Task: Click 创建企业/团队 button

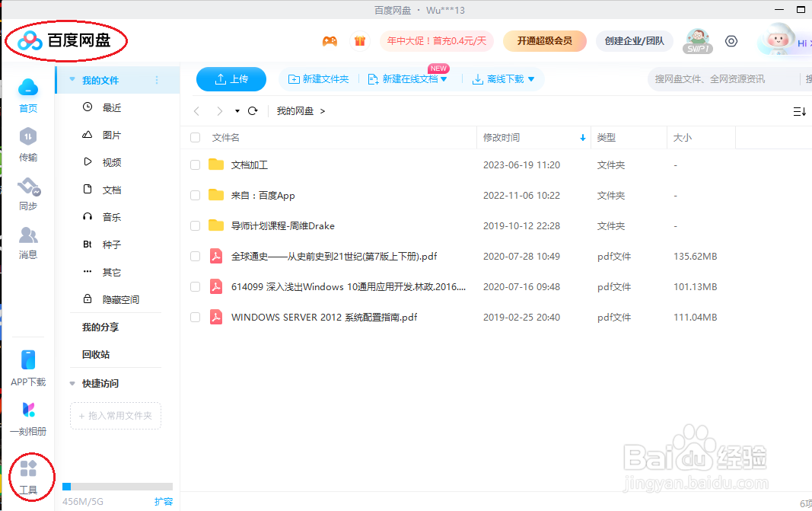Action: pyautogui.click(x=635, y=41)
